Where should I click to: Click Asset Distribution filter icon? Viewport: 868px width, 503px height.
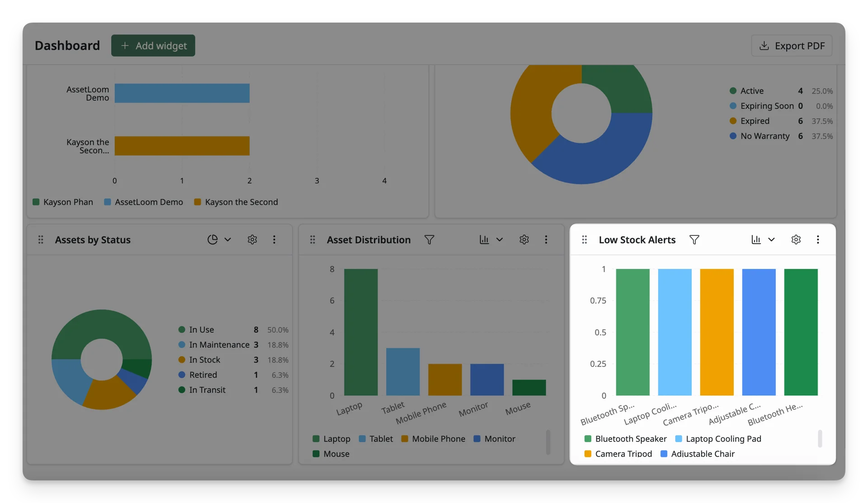pyautogui.click(x=429, y=240)
